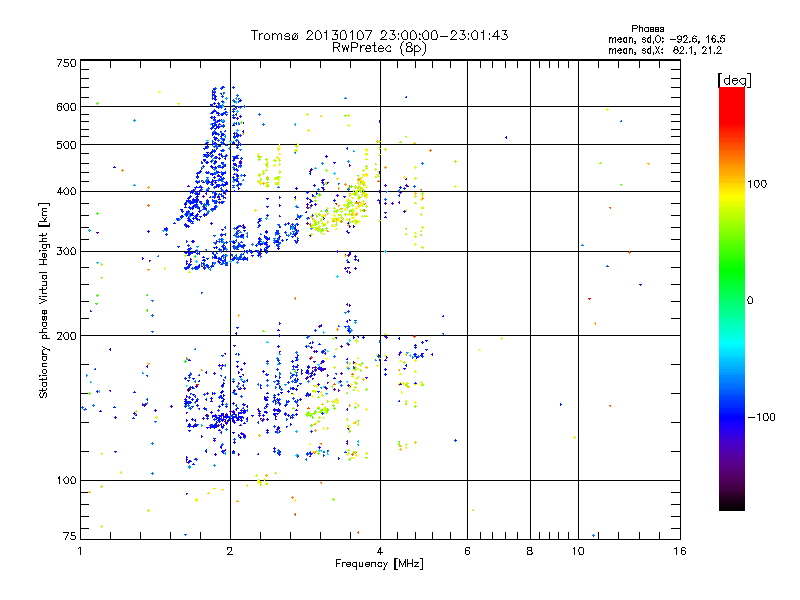Click the colorbar label '0'
Screen dimensions: 800x600
(x=750, y=301)
